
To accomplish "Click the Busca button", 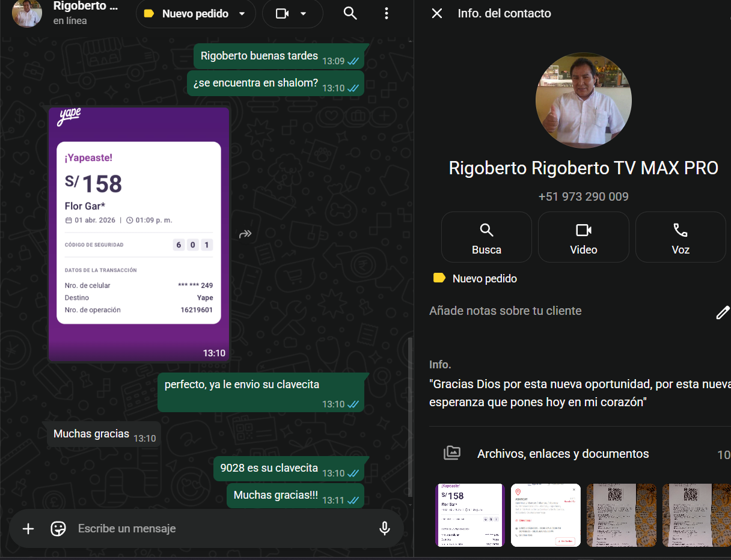I will [x=486, y=237].
